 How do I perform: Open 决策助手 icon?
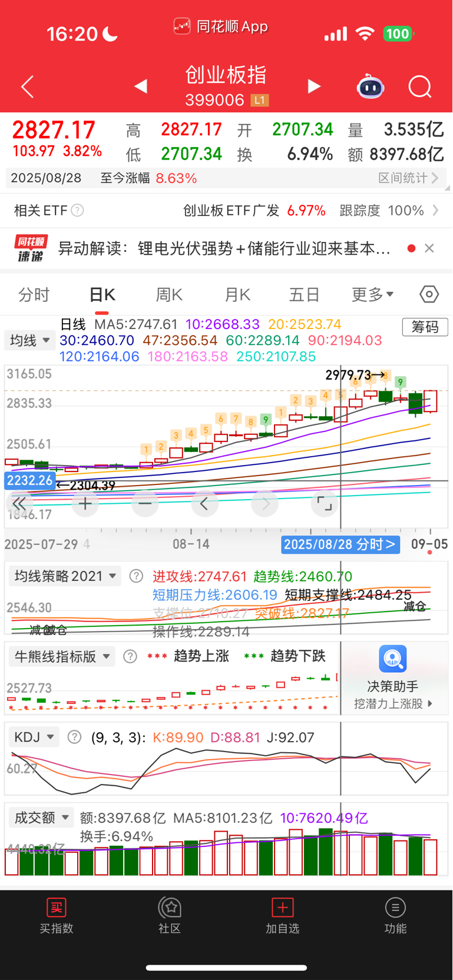(x=393, y=659)
